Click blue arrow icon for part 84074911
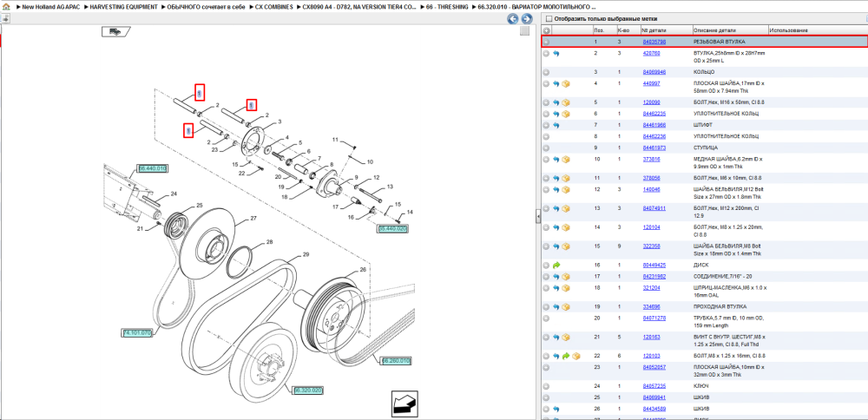868x420 pixels. tap(556, 208)
